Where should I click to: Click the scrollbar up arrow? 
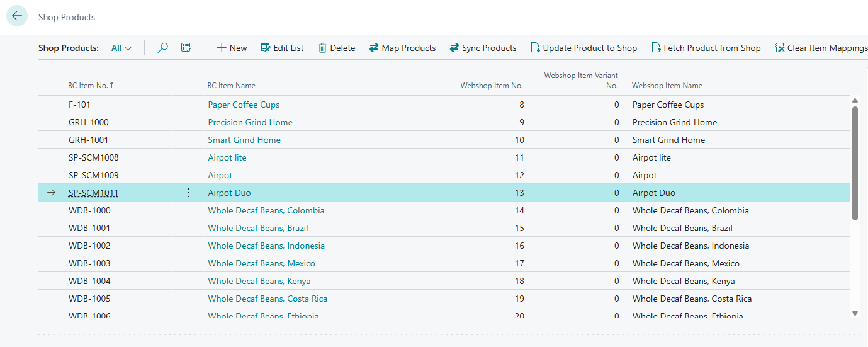[x=855, y=101]
